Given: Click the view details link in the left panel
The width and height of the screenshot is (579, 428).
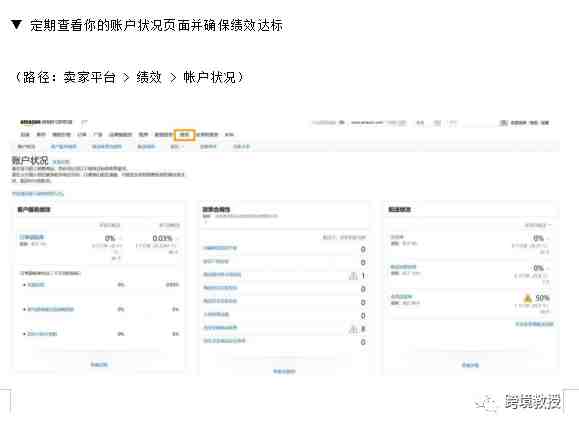Looking at the screenshot, I should (99, 364).
